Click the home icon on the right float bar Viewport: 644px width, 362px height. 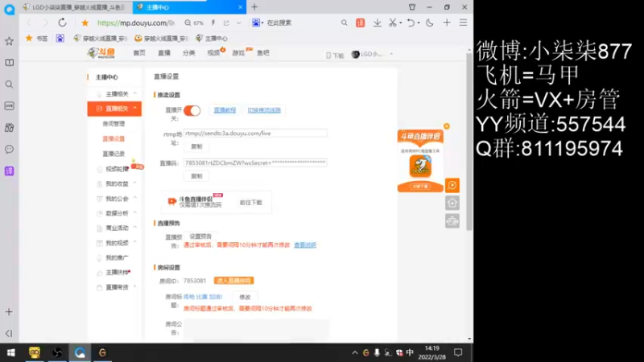(452, 204)
